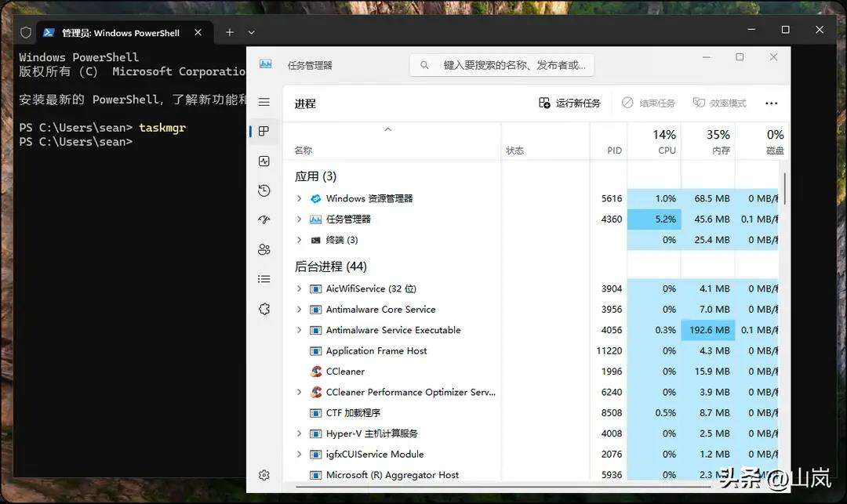Sort processes by the CPU column header
This screenshot has height=504, width=847.
(x=665, y=142)
